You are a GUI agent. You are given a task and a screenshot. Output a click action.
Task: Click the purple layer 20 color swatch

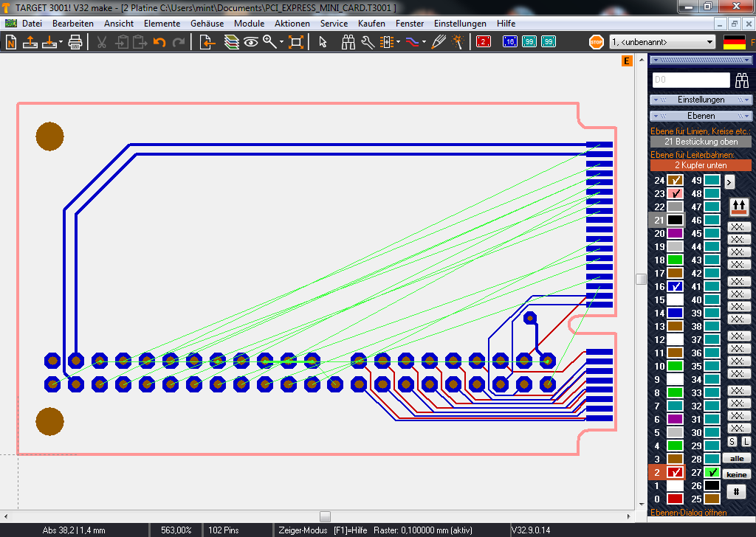point(675,234)
